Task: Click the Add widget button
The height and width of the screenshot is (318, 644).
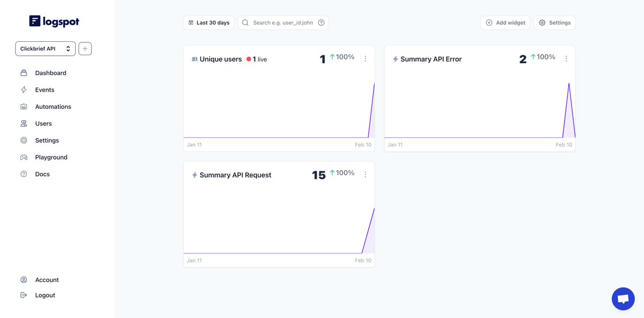Action: 505,23
